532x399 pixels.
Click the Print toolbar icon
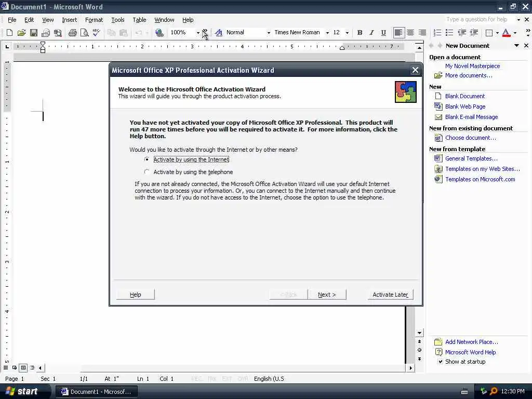72,33
